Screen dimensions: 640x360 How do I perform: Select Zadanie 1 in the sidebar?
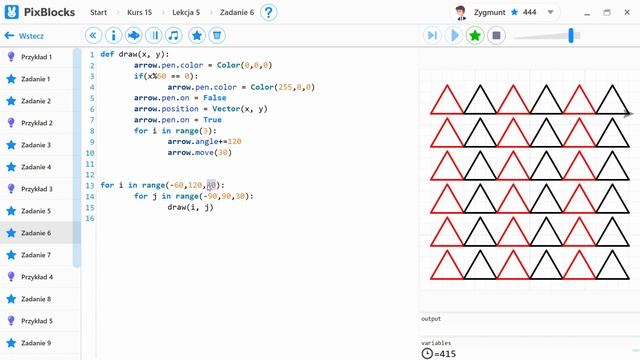click(37, 79)
